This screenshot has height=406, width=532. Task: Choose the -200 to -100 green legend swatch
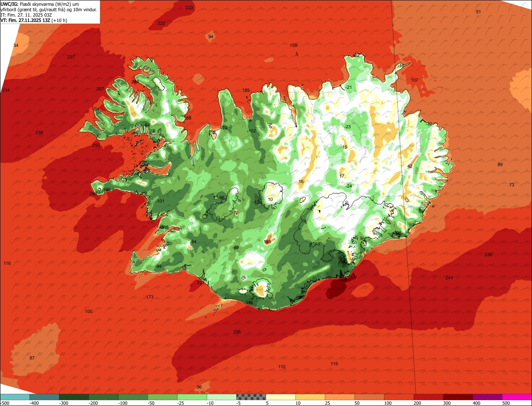point(103,397)
